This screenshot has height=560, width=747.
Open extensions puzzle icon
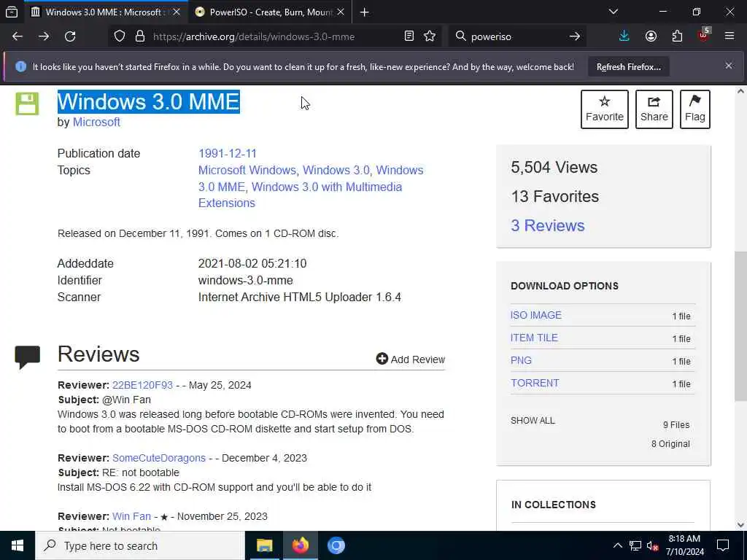coord(677,36)
